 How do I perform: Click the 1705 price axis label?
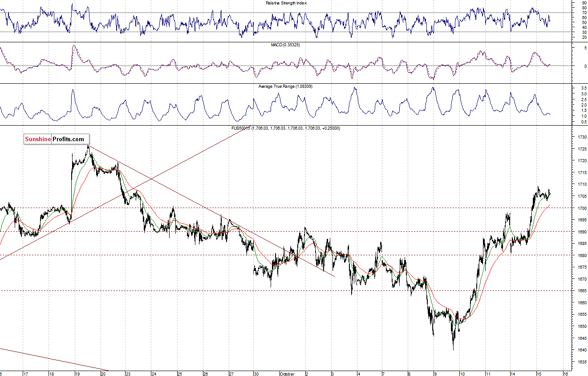[x=582, y=196]
